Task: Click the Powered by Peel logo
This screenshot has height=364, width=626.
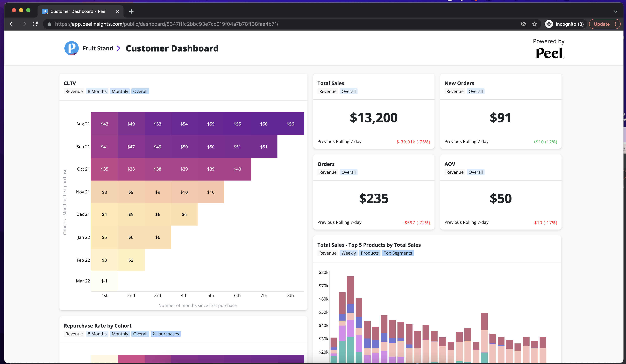Action: tap(549, 53)
